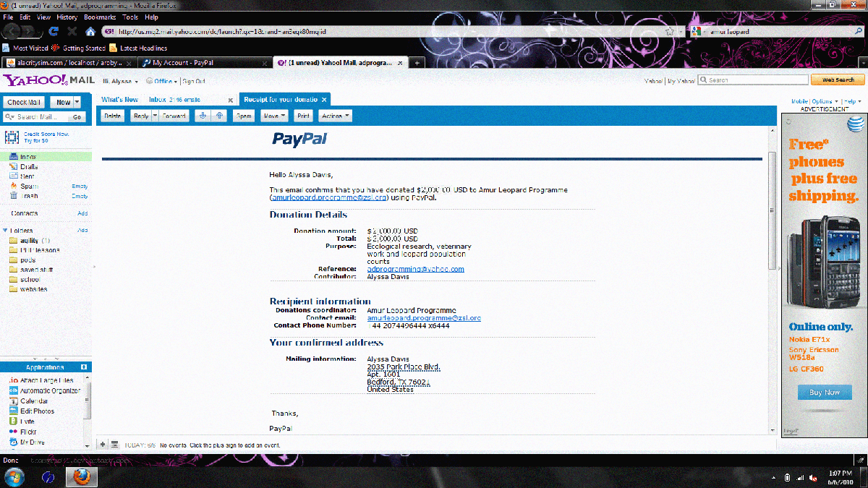
Task: Click the Delete button
Action: [x=112, y=116]
